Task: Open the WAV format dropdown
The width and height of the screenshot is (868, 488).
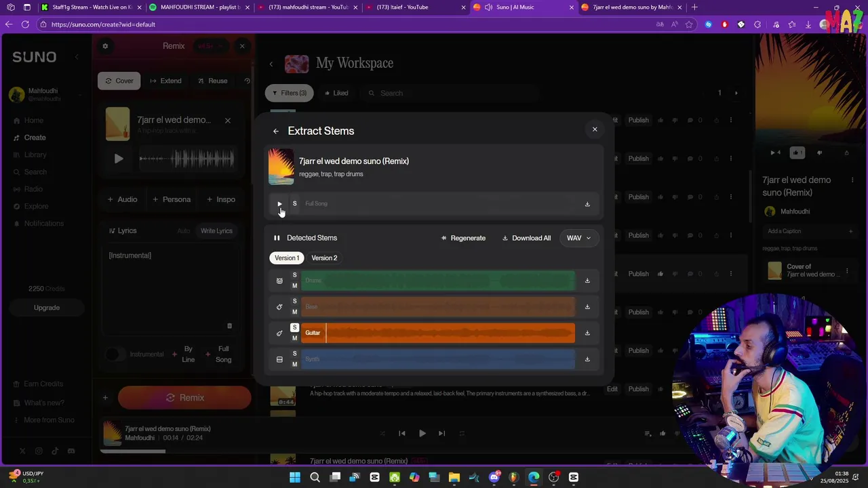Action: coord(578,239)
